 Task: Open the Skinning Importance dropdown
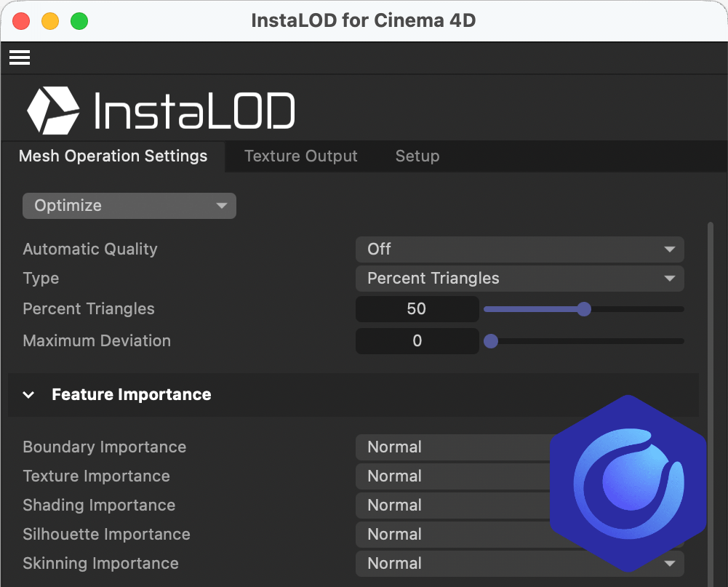(x=519, y=564)
